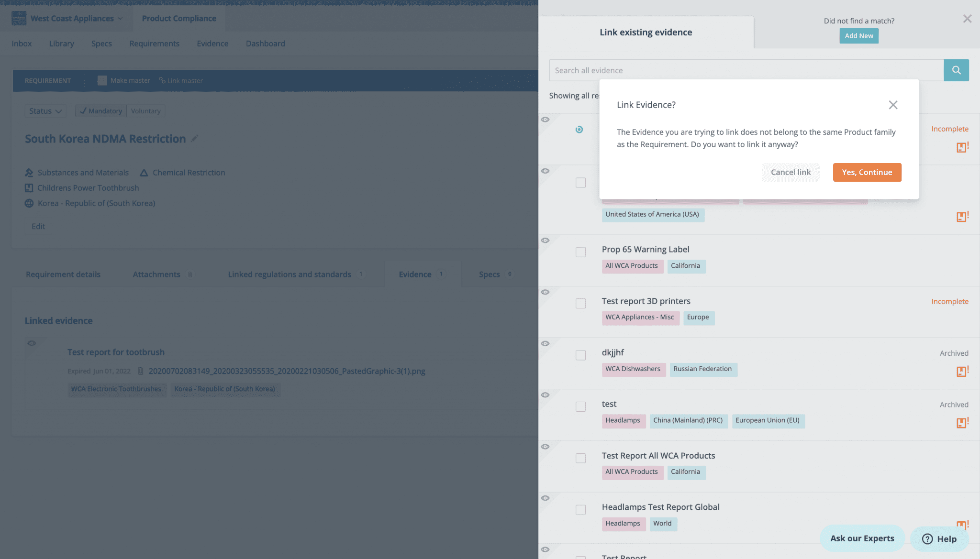
Task: Click the search magnifier button
Action: coord(956,70)
